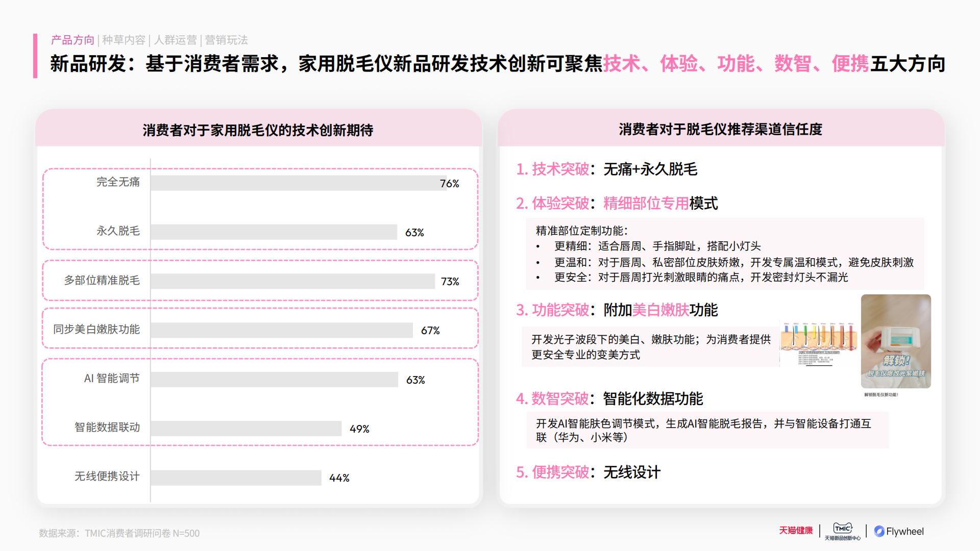Select the 种草内容 tab
980x551 pixels.
point(124,40)
